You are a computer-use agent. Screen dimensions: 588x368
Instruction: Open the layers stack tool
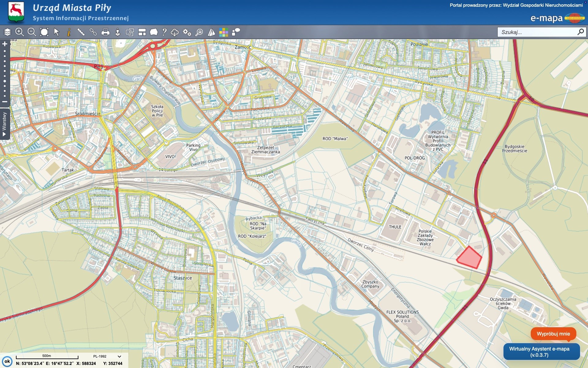[7, 32]
